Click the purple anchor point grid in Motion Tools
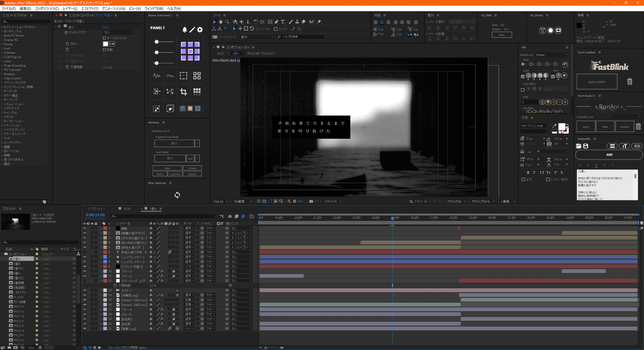The image size is (644, 350). (190, 51)
